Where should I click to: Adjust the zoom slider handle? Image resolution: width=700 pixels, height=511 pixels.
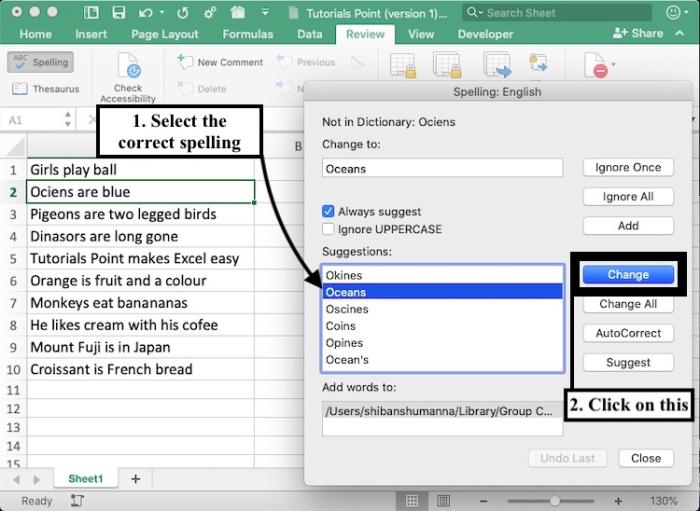coord(554,501)
